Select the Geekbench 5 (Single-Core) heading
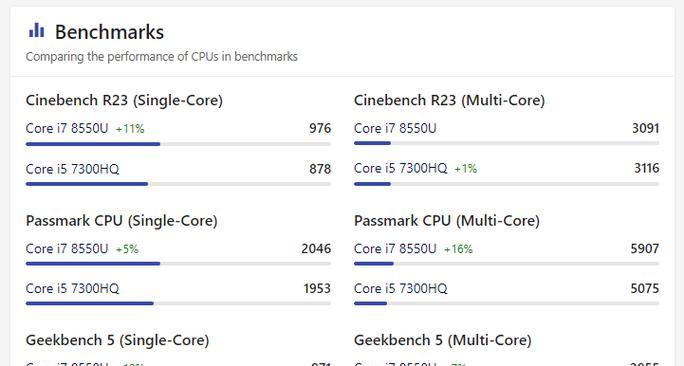 click(117, 340)
